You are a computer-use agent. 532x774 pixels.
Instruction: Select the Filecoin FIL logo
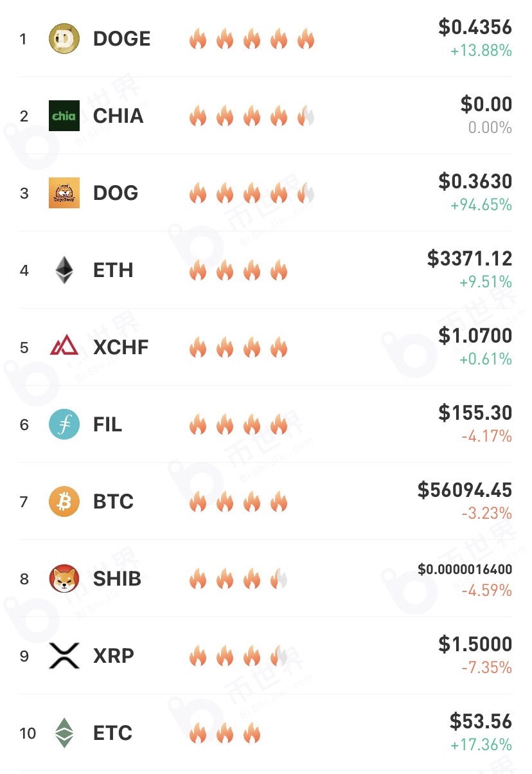[x=64, y=424]
